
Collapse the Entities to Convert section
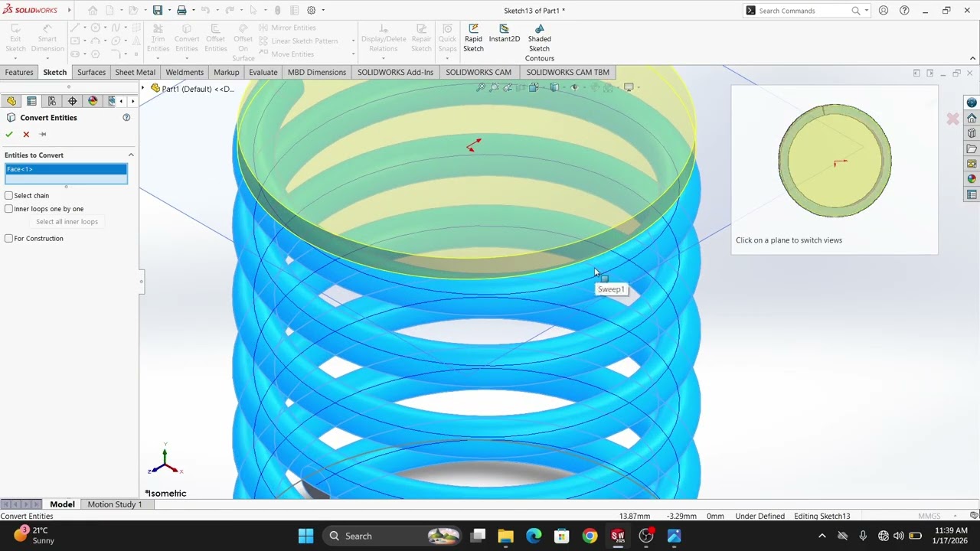[x=131, y=155]
